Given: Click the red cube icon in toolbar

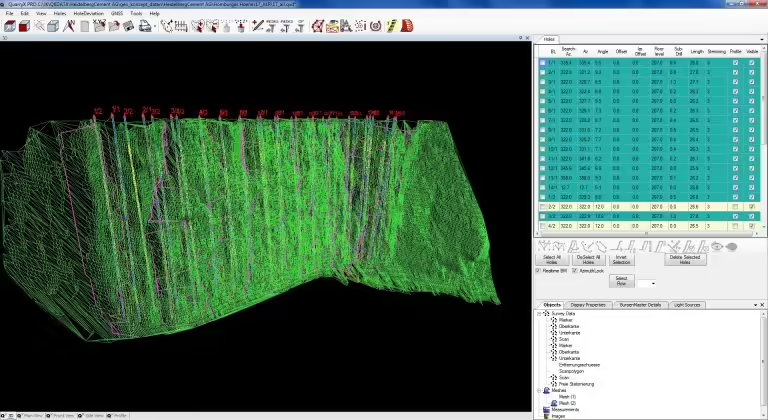Looking at the screenshot, I should pos(22,26).
